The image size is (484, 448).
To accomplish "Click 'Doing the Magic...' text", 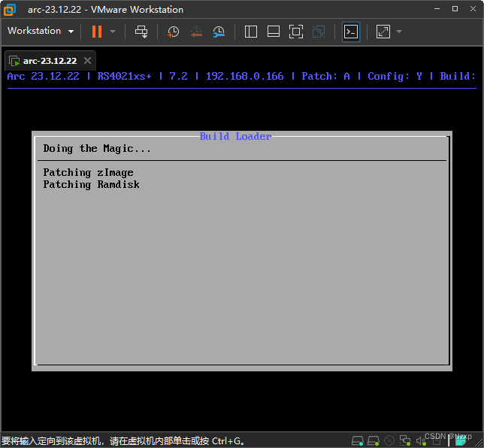I will (97, 149).
